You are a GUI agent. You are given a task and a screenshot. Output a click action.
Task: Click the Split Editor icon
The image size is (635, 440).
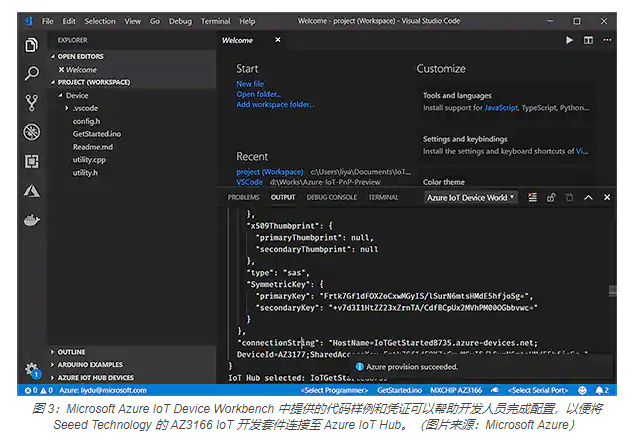(x=588, y=40)
